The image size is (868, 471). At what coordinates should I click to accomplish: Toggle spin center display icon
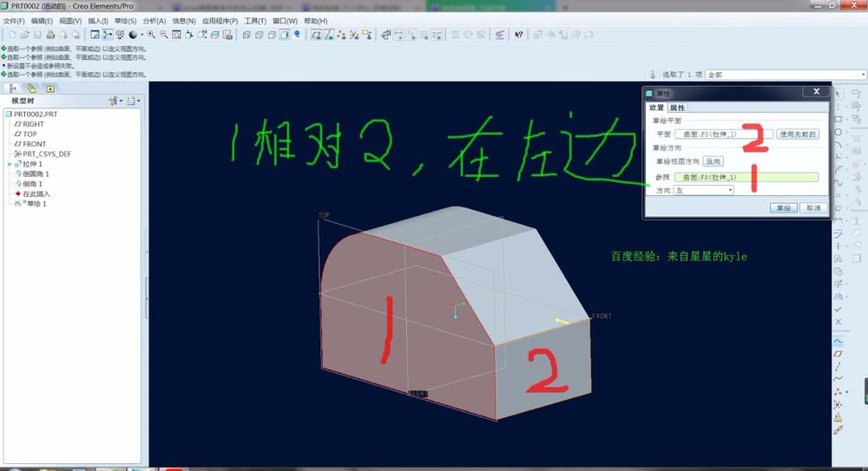coord(108,35)
